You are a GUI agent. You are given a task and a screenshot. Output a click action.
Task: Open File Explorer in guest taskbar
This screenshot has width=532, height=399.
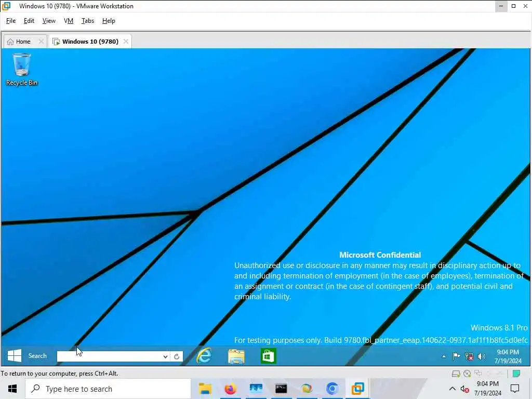[236, 356]
